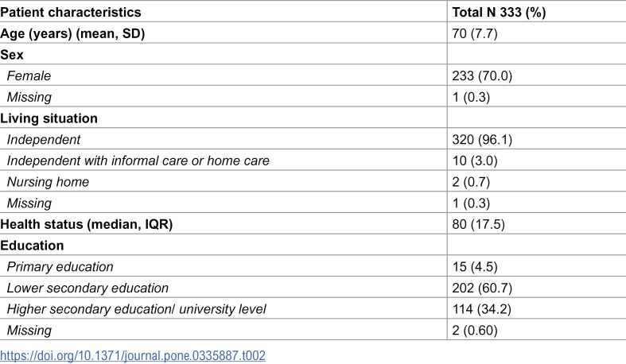The height and width of the screenshot is (364, 626).
Task: Select the Female row label
Action: (29, 76)
